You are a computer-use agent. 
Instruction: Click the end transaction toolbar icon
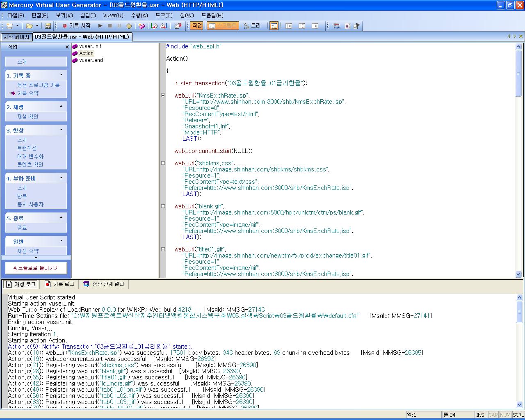[164, 26]
